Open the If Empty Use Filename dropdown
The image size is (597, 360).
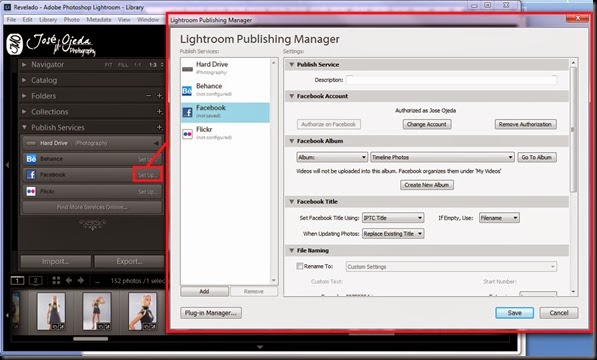pos(499,218)
